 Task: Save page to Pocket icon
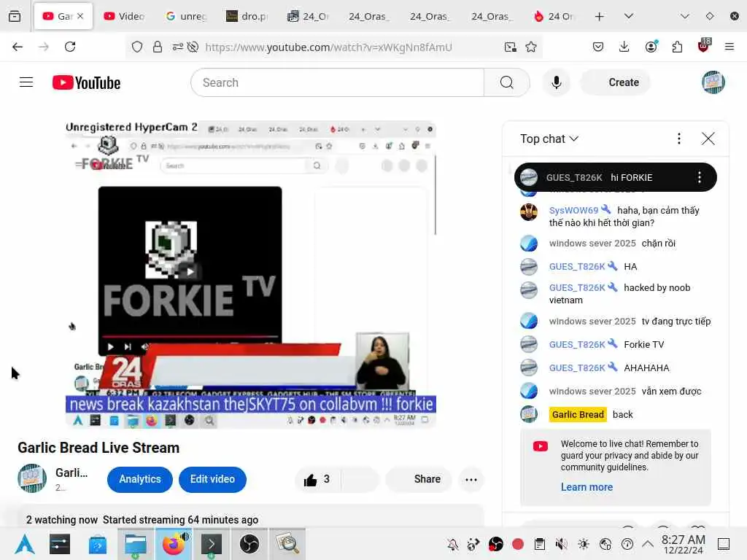598,47
